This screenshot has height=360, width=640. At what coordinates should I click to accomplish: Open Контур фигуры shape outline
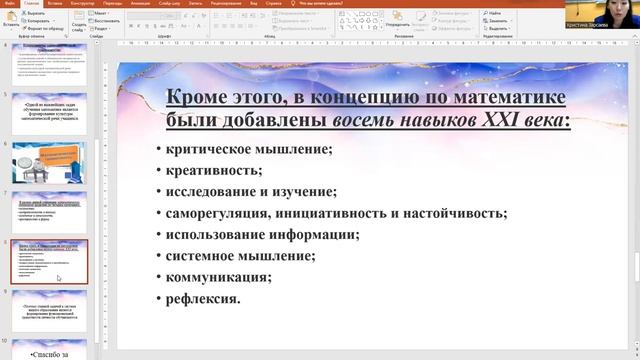click(x=451, y=21)
